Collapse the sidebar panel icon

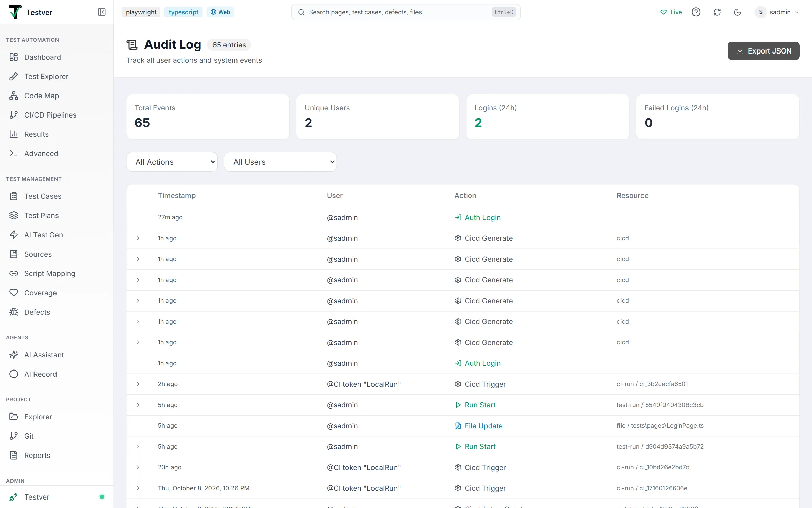click(x=101, y=12)
